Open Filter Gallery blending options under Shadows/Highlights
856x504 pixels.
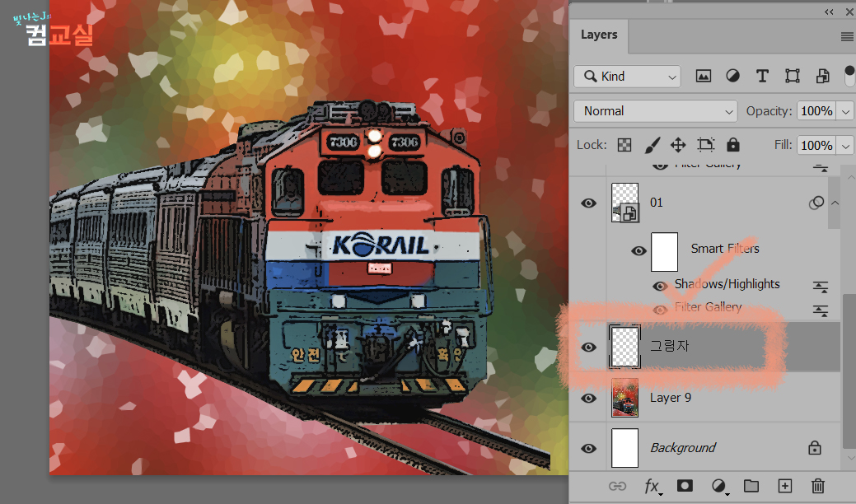[821, 310]
